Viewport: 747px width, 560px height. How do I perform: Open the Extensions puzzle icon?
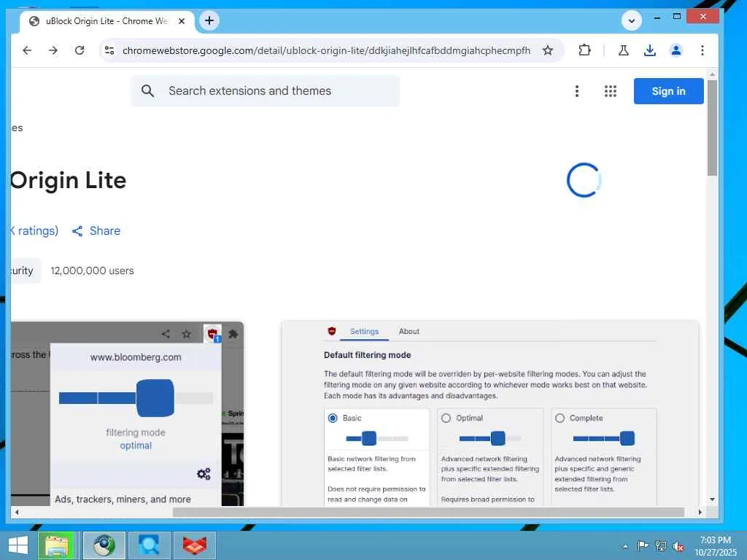click(584, 50)
